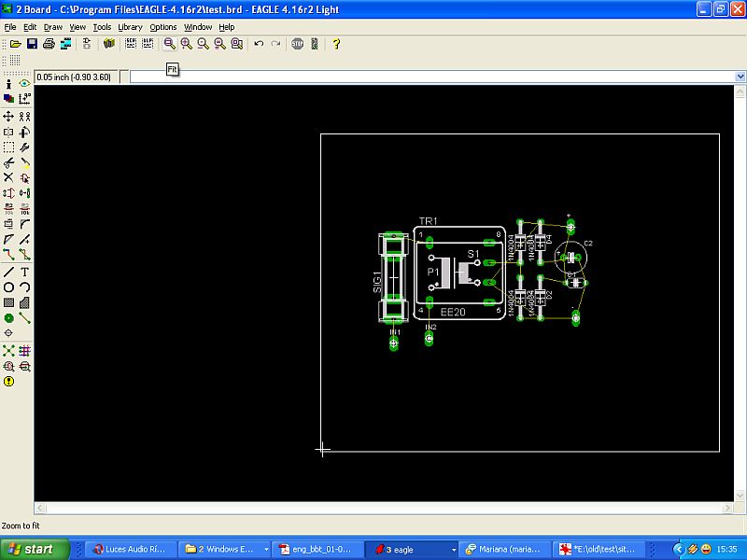This screenshot has width=747, height=560.
Task: Start the Autorouter tool
Action: 25,351
